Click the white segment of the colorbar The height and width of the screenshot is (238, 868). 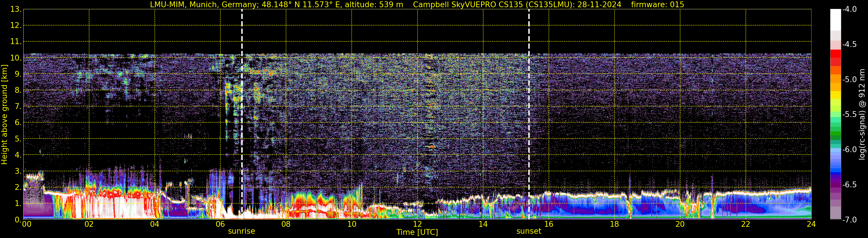(x=835, y=20)
